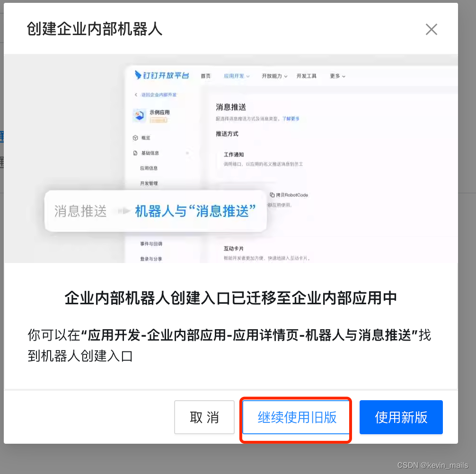
Task: Expand the 更多 dropdown menu
Action: (337, 76)
